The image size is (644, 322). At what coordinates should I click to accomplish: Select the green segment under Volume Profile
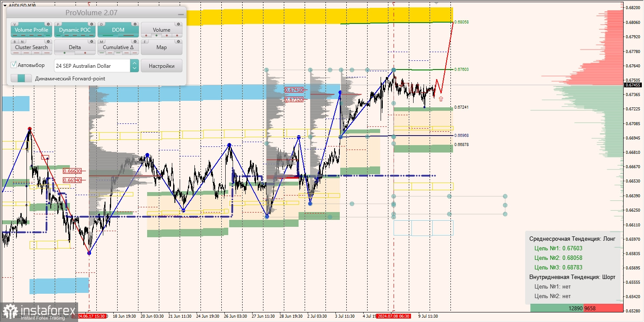click(x=48, y=35)
